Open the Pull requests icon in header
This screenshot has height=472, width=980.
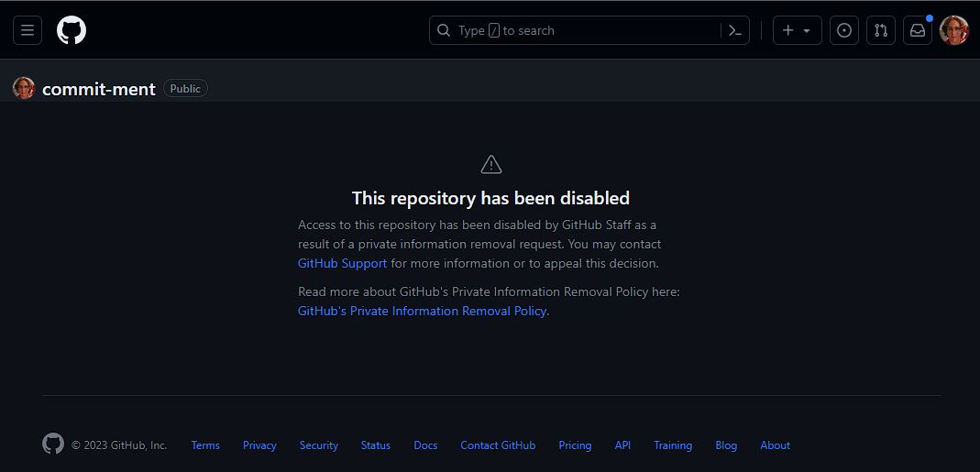881,30
